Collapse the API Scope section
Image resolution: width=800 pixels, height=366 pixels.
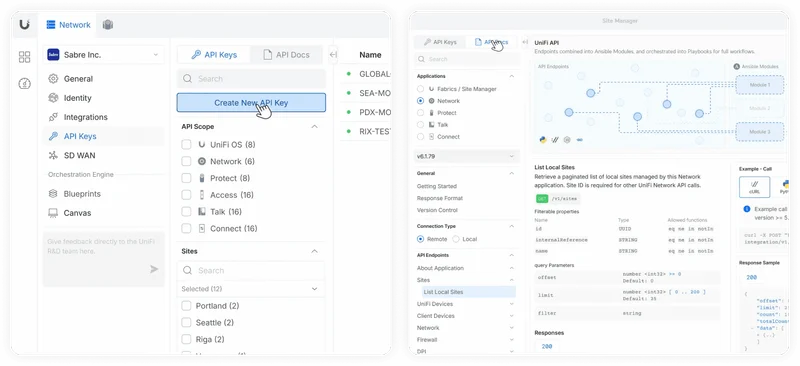tap(315, 127)
